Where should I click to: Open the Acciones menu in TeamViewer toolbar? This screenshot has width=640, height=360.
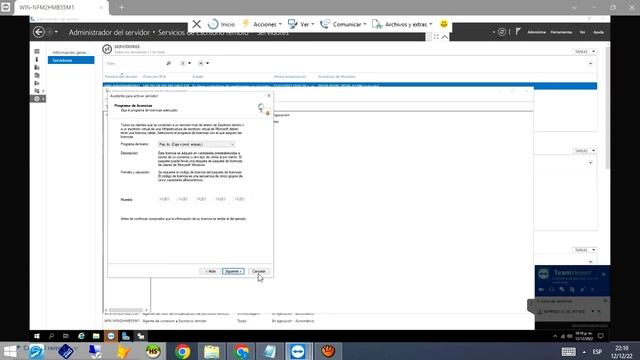(x=262, y=24)
